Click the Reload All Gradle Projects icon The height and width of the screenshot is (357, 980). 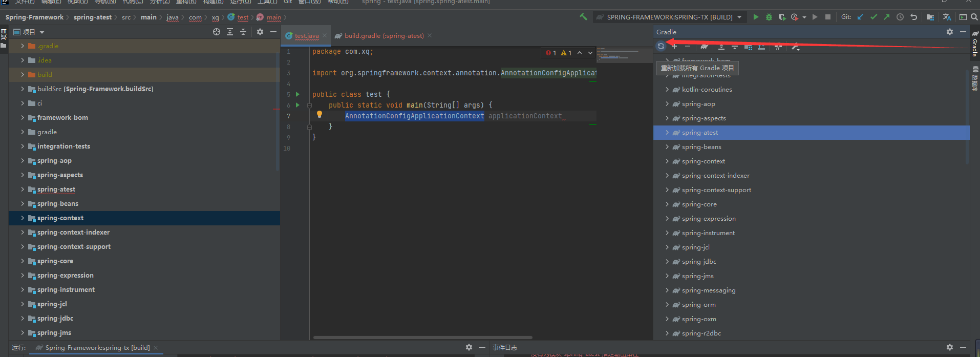661,47
